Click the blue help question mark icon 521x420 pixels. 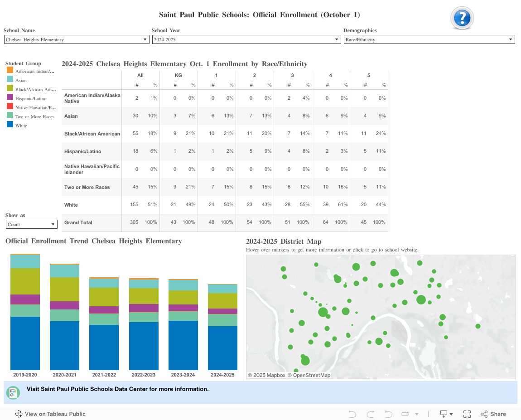[462, 18]
